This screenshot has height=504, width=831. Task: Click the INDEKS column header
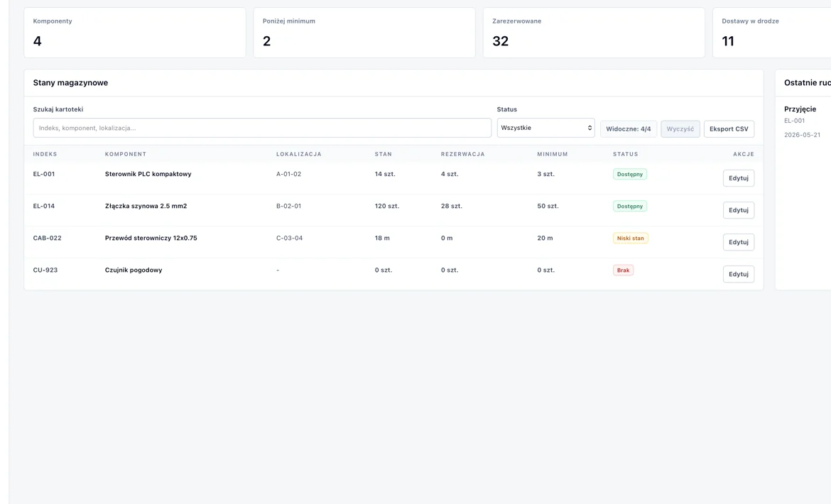coord(45,154)
